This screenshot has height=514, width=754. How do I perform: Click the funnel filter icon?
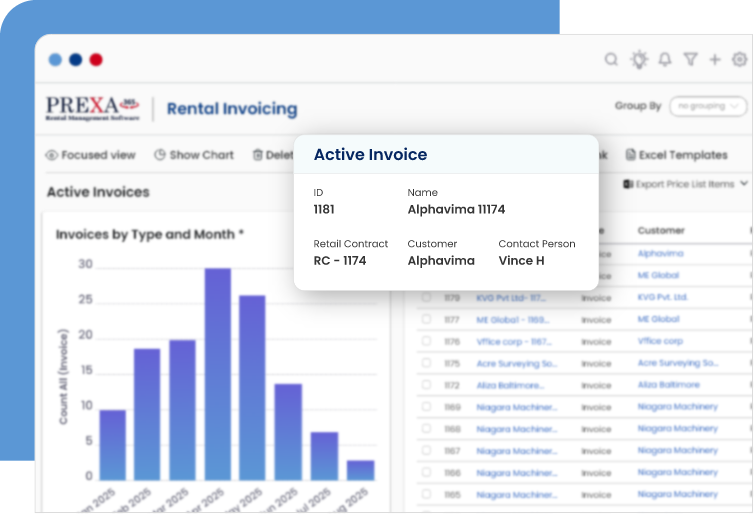[691, 59]
